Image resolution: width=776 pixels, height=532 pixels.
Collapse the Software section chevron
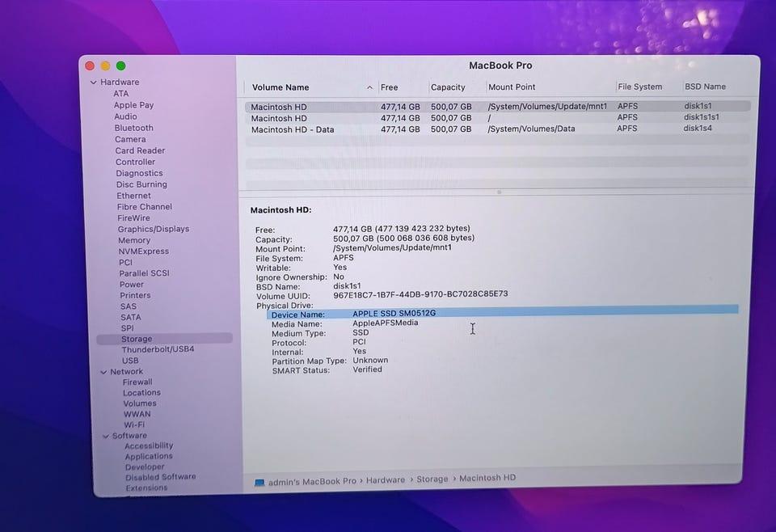pos(105,437)
